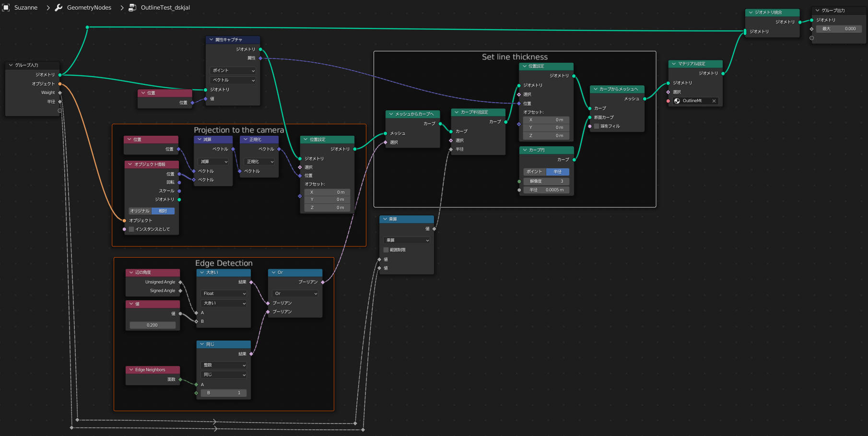
Task: Collapse the 属性キャプチャ node
Action: (x=211, y=40)
